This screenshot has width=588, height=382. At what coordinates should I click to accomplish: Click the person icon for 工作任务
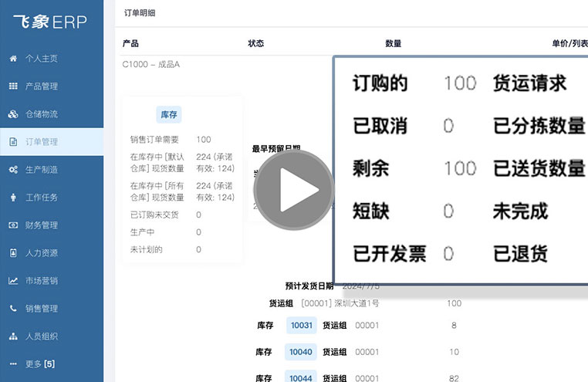[x=13, y=198]
